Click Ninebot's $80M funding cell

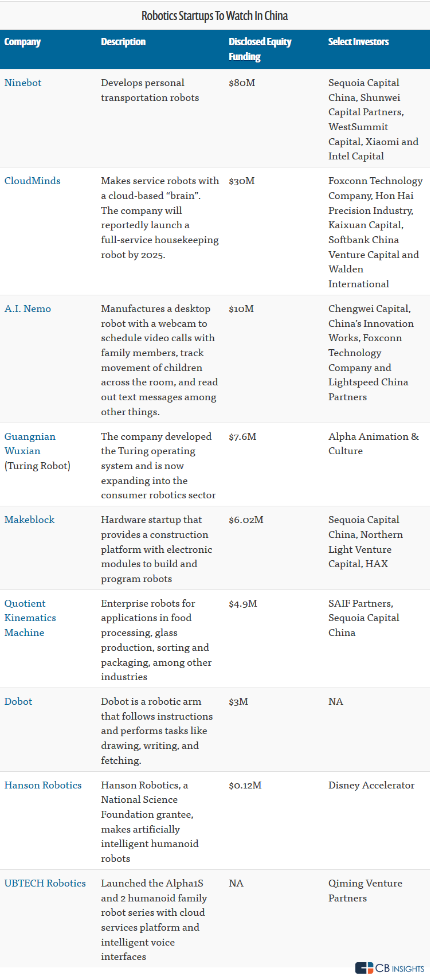(242, 83)
